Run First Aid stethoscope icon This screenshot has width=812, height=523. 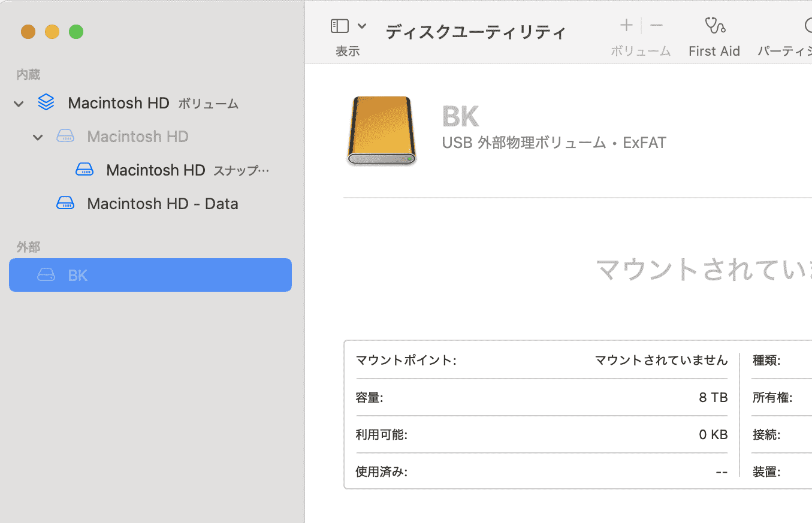point(714,25)
